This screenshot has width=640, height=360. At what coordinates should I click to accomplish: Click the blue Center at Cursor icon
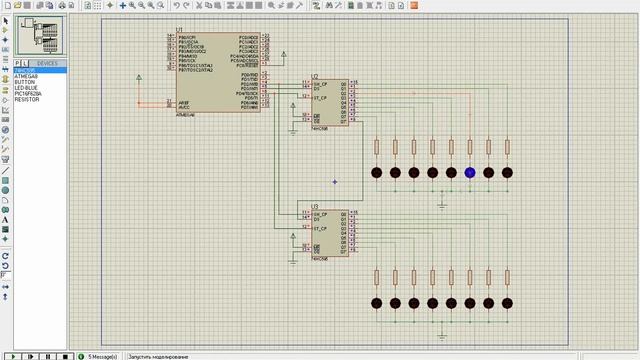[x=122, y=5]
